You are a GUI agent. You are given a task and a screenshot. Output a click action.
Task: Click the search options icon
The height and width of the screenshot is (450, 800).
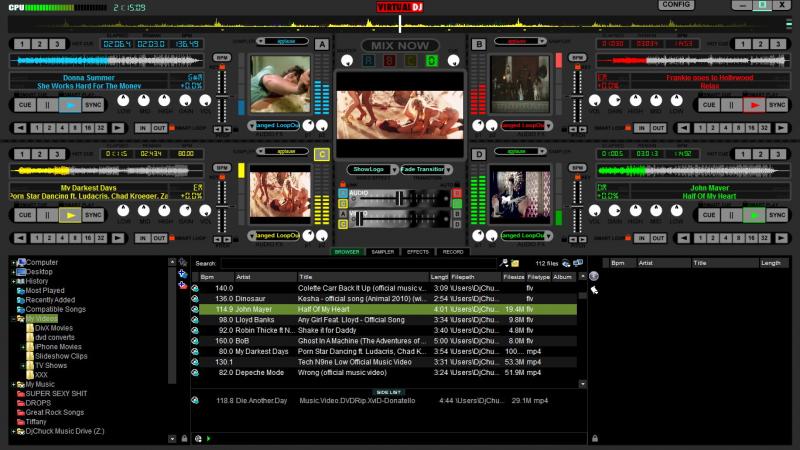tap(504, 263)
